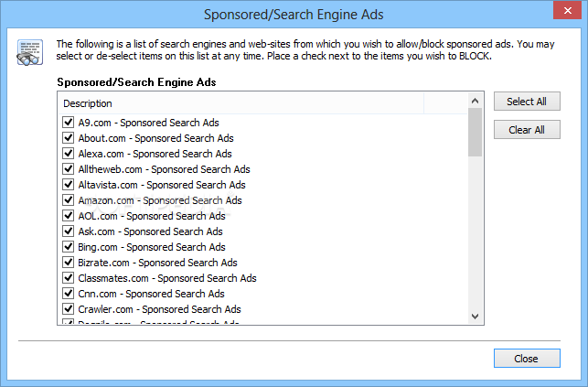
Task: Toggle the Cnn.com checkbox
Action: click(x=69, y=294)
